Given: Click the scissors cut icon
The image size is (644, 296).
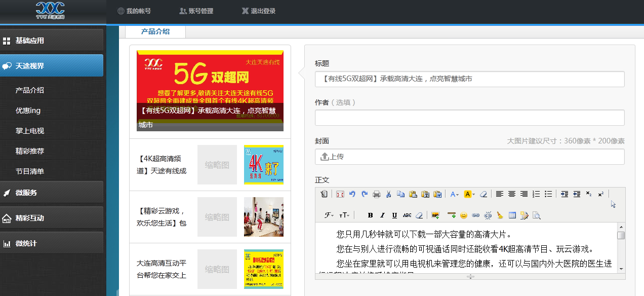Looking at the screenshot, I should [388, 194].
